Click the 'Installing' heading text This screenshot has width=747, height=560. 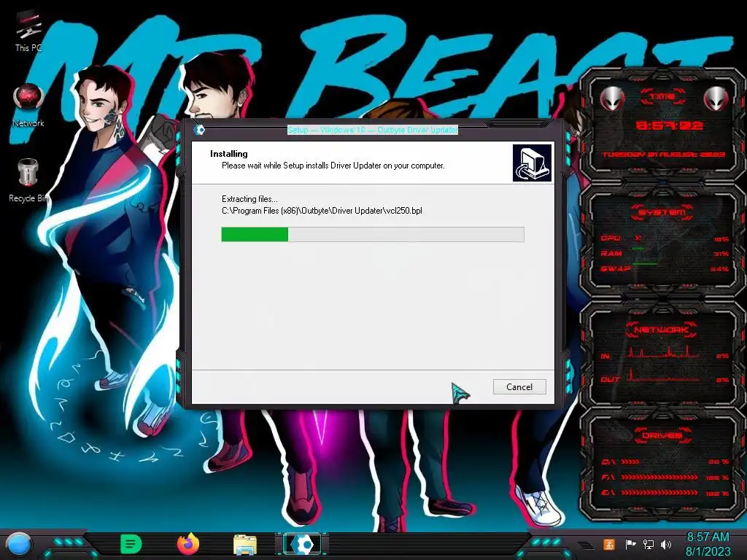pos(228,154)
